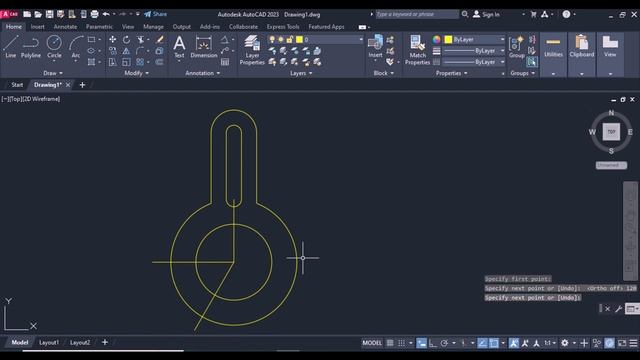Click the yellow layer color swatch
This screenshot has height=360, width=640.
[x=299, y=40]
